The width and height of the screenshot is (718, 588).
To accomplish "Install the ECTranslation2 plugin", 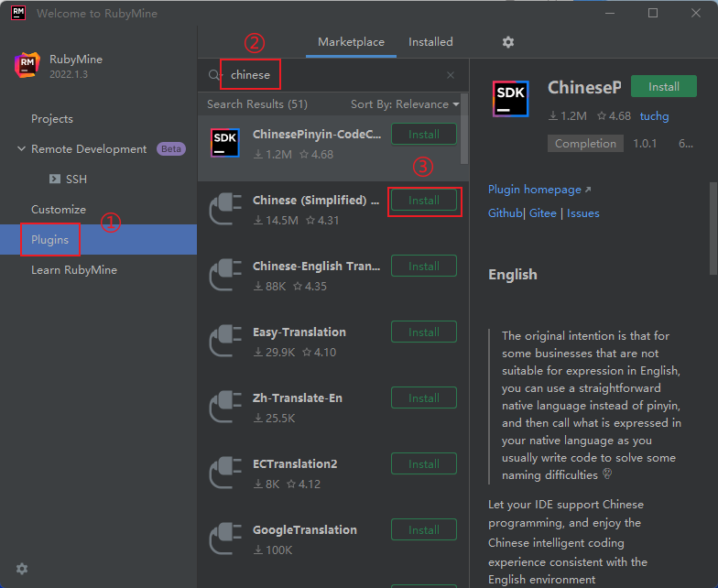I will (x=424, y=463).
